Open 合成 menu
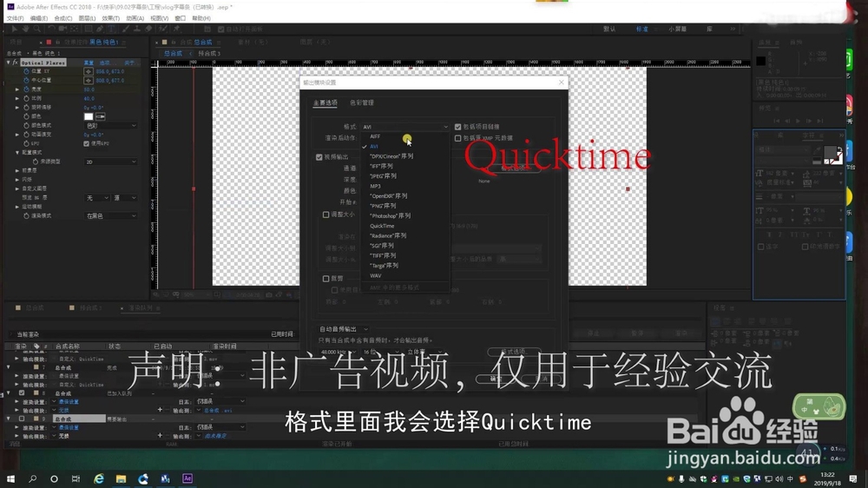The width and height of the screenshot is (868, 488). [x=63, y=18]
